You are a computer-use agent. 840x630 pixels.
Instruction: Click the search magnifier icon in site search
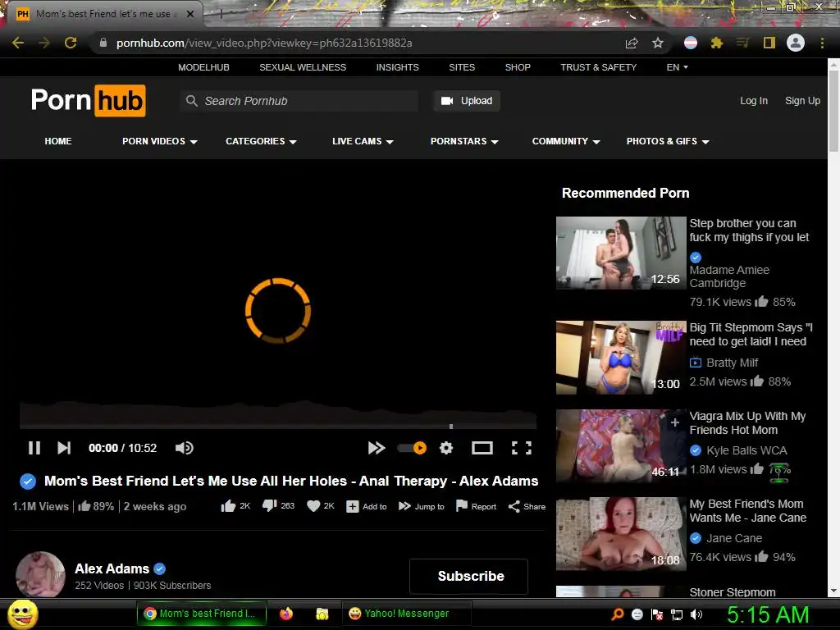tap(191, 101)
